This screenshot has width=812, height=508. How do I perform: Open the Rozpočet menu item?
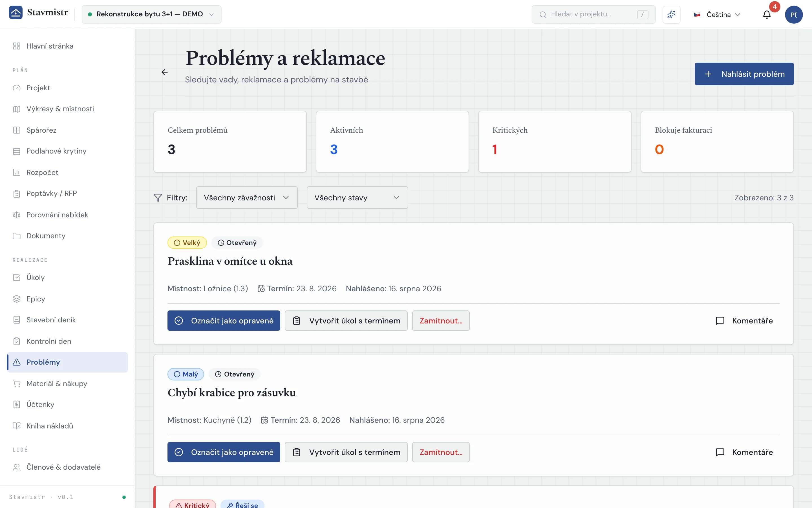67,172
